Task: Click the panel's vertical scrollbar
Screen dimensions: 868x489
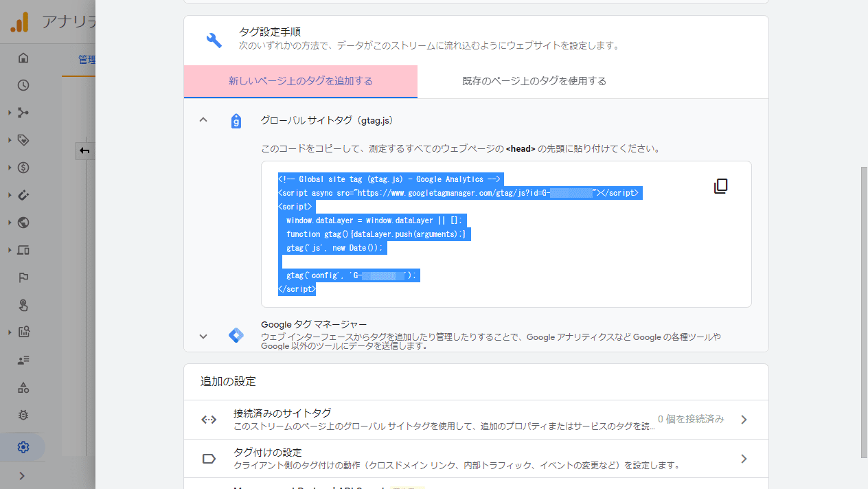Action: pyautogui.click(x=864, y=312)
